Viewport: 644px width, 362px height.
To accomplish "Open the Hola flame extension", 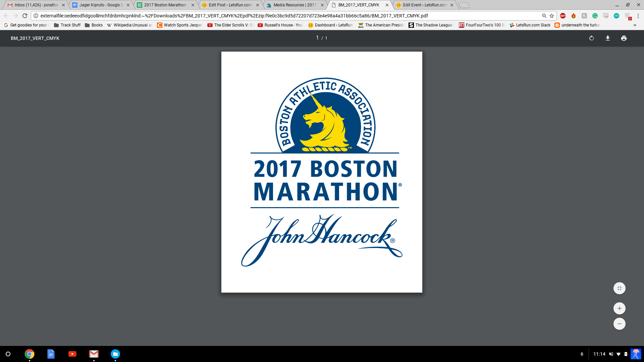I will [574, 16].
